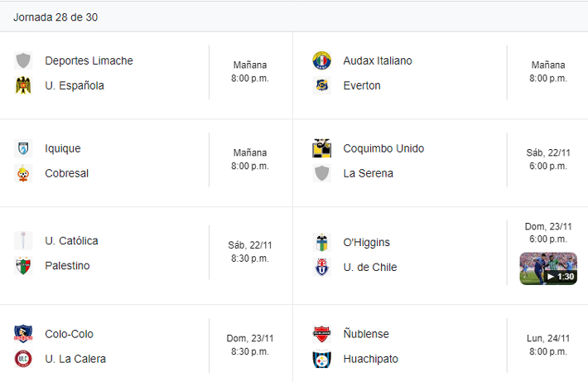The image size is (588, 382).
Task: Play the O'Higgins match video thumbnail
Action: click(548, 269)
